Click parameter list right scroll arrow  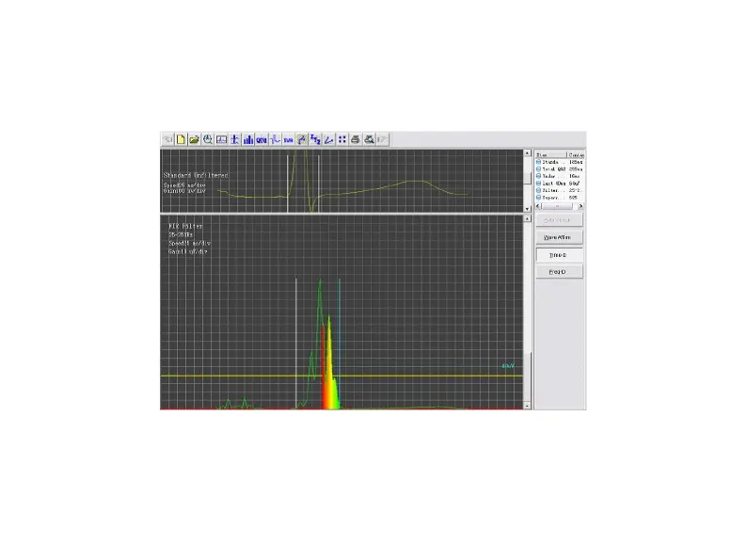[x=580, y=206]
